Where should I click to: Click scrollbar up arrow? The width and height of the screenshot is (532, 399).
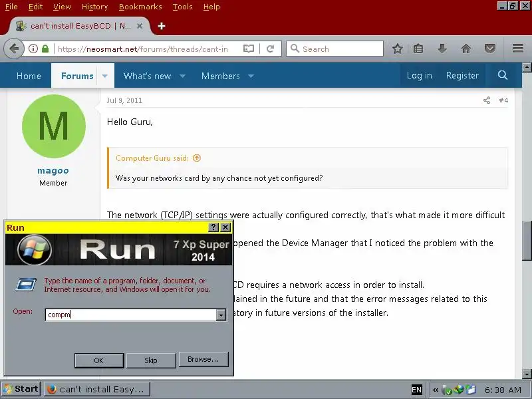tap(527, 67)
